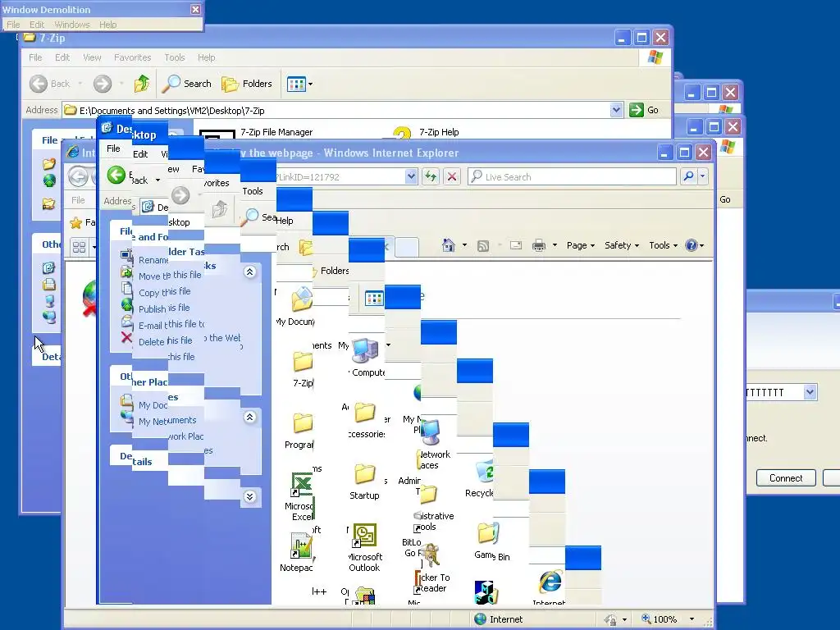The image size is (840, 630).
Task: Open the Page menu in Internet Explorer
Action: 581,245
